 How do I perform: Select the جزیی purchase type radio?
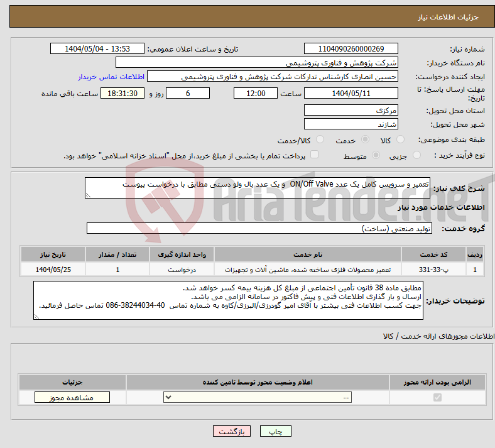(x=416, y=155)
